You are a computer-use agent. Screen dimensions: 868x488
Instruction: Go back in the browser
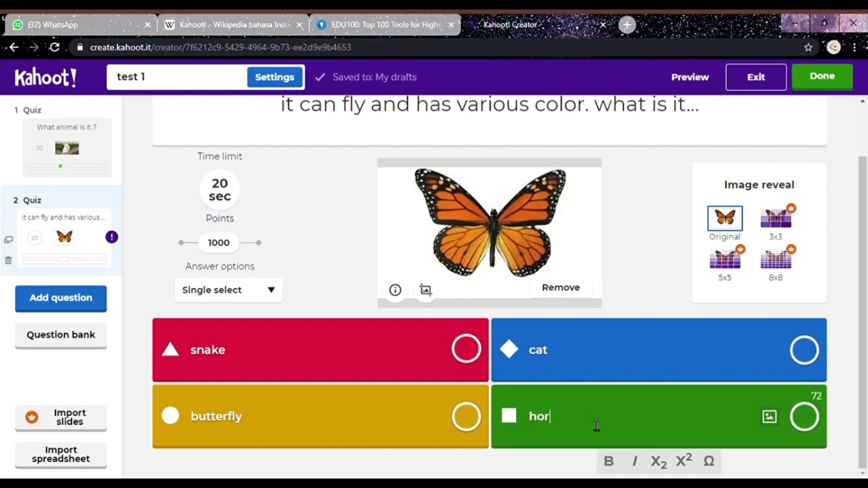pyautogui.click(x=14, y=47)
